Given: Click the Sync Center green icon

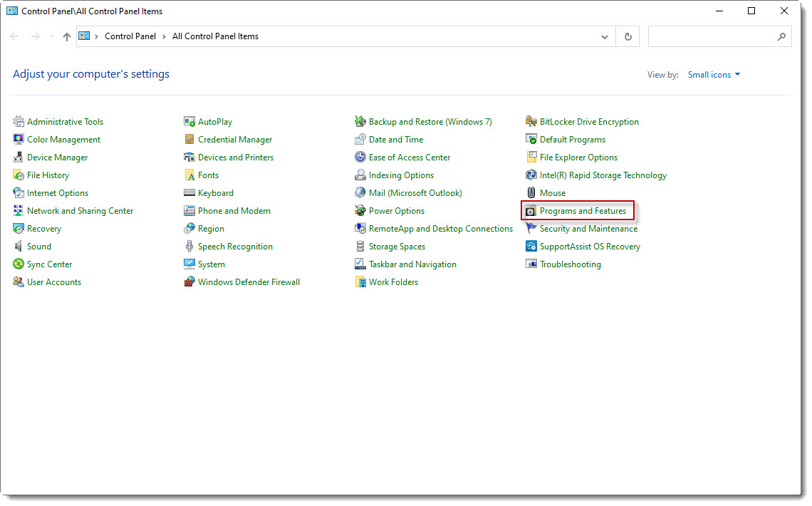Looking at the screenshot, I should click(19, 264).
